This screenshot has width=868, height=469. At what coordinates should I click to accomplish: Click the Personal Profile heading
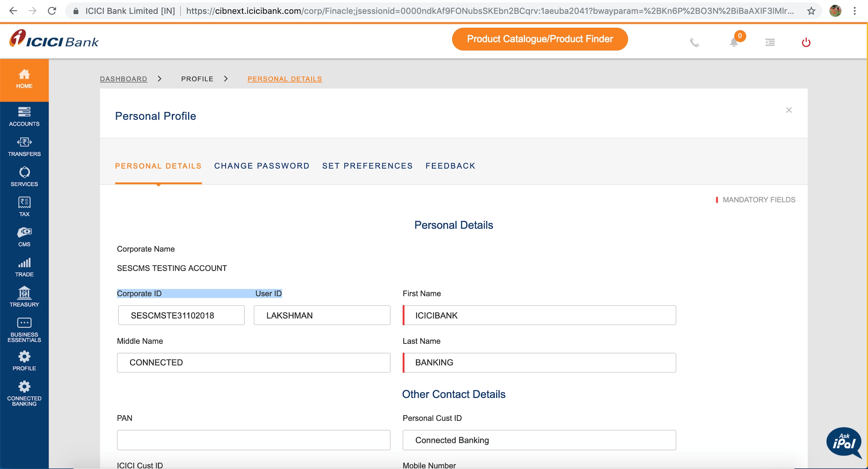point(156,116)
